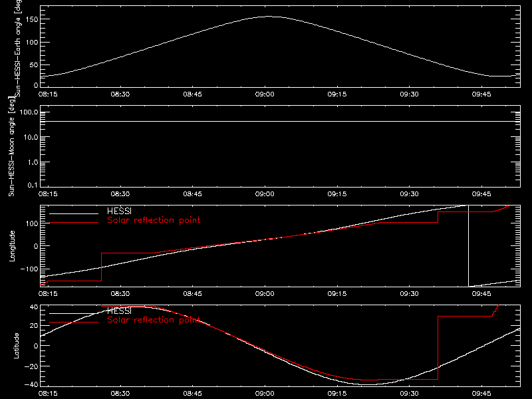Click 09:30 time label under Moon angle plot

pos(409,194)
